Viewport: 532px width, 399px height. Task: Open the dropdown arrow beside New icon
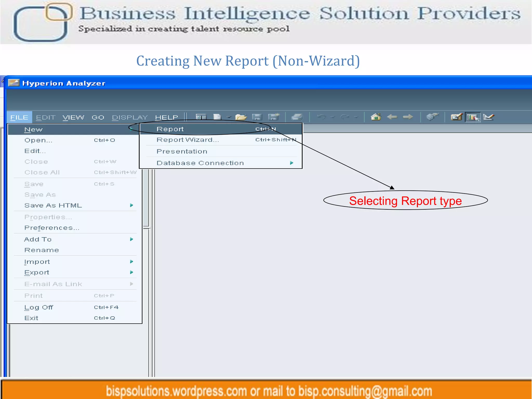tap(229, 117)
